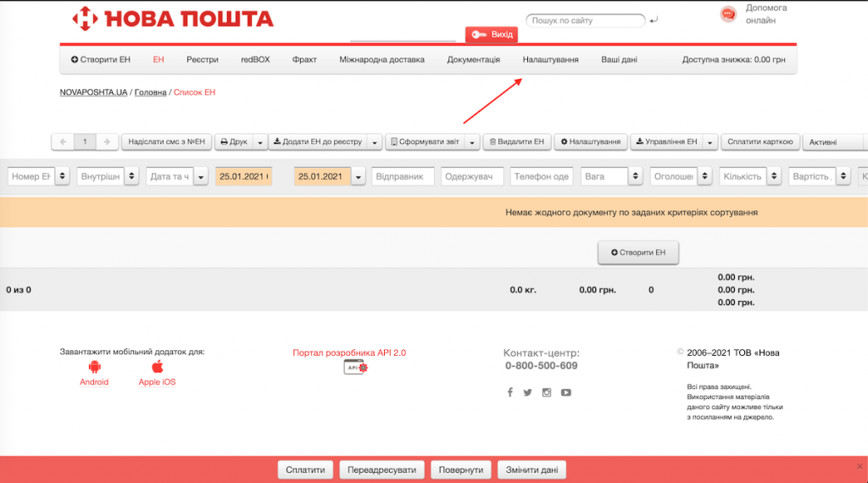Viewport: 868px width, 483px height.
Task: Open the online help chat icon
Action: click(727, 14)
